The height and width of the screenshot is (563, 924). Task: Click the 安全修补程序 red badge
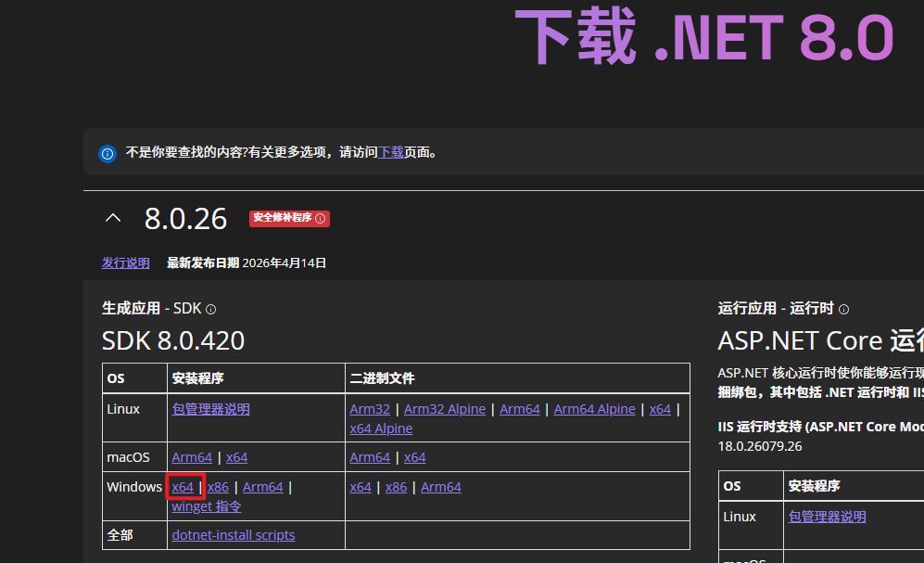click(x=289, y=219)
